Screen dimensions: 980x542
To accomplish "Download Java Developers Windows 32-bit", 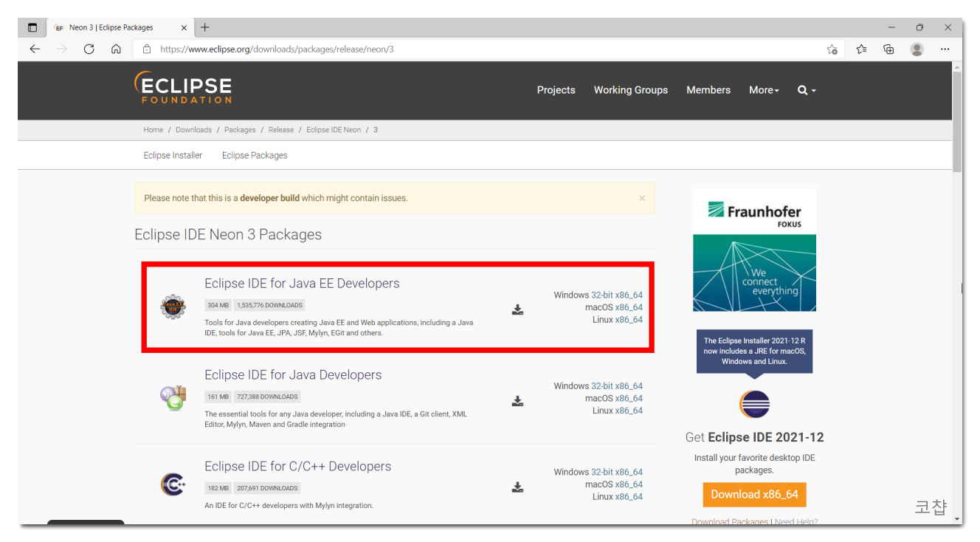I will click(x=601, y=385).
